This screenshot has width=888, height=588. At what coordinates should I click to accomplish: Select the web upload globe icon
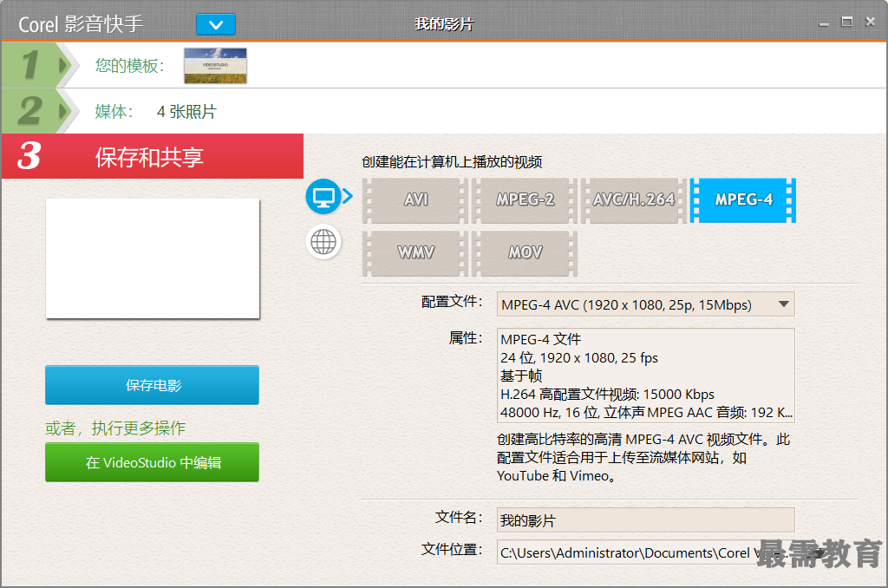(x=323, y=242)
